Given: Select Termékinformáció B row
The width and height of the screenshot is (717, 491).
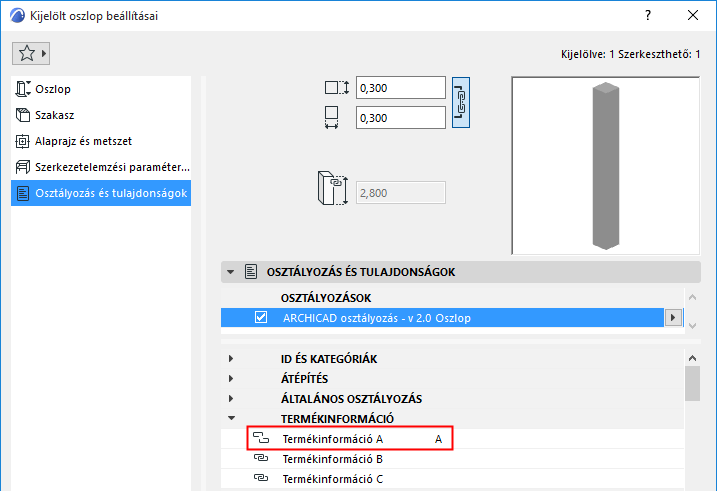Looking at the screenshot, I should pos(453,459).
